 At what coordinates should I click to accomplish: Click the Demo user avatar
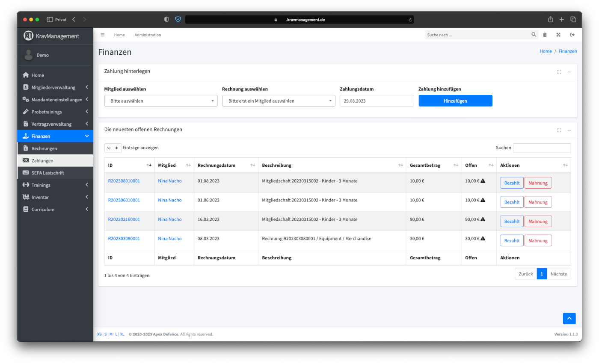(28, 55)
